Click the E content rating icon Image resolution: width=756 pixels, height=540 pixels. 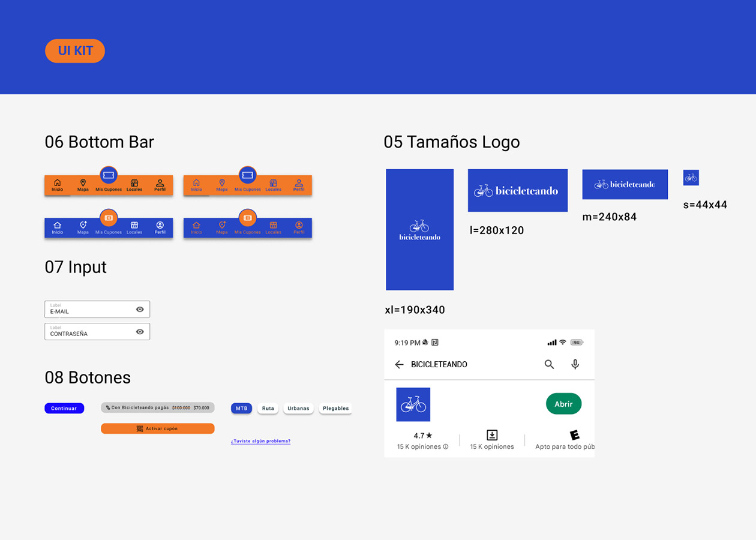[574, 435]
